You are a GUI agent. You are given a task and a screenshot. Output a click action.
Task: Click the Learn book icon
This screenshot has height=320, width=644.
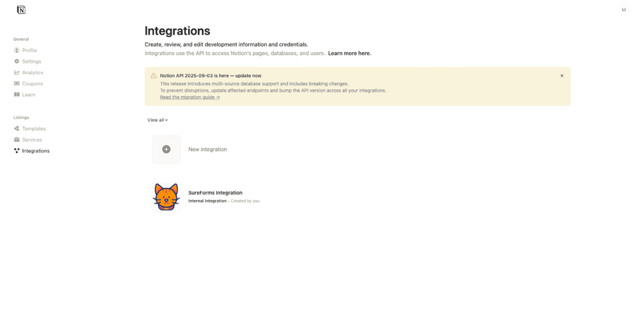coord(17,95)
